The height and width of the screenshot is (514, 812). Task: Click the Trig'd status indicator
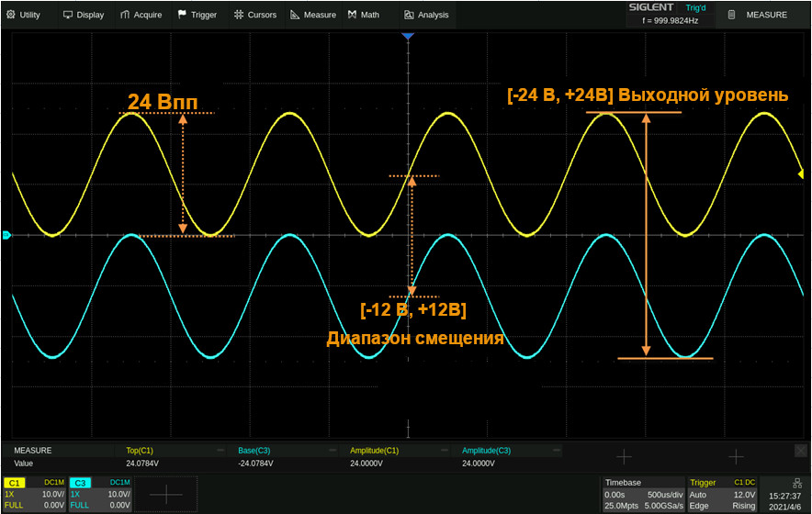click(695, 7)
